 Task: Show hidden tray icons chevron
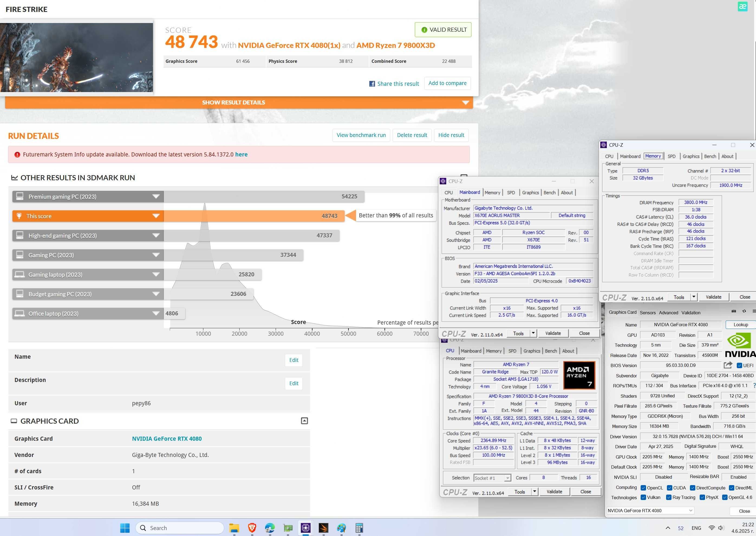(x=667, y=528)
